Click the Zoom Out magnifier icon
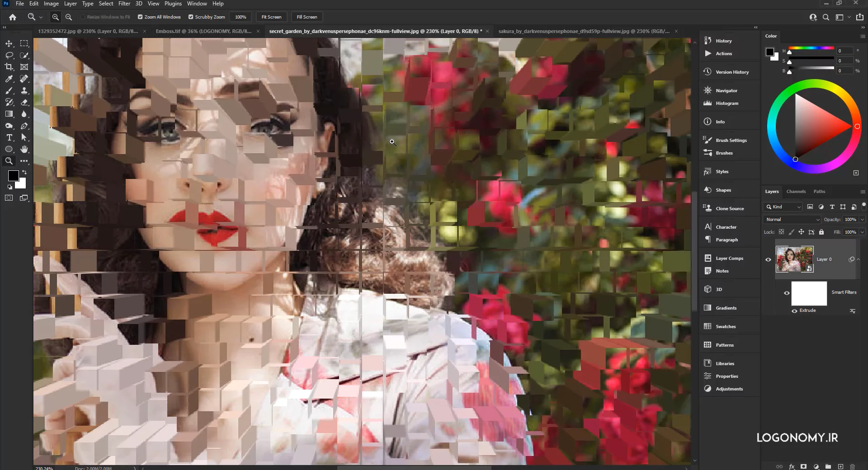The height and width of the screenshot is (470, 868). point(69,17)
